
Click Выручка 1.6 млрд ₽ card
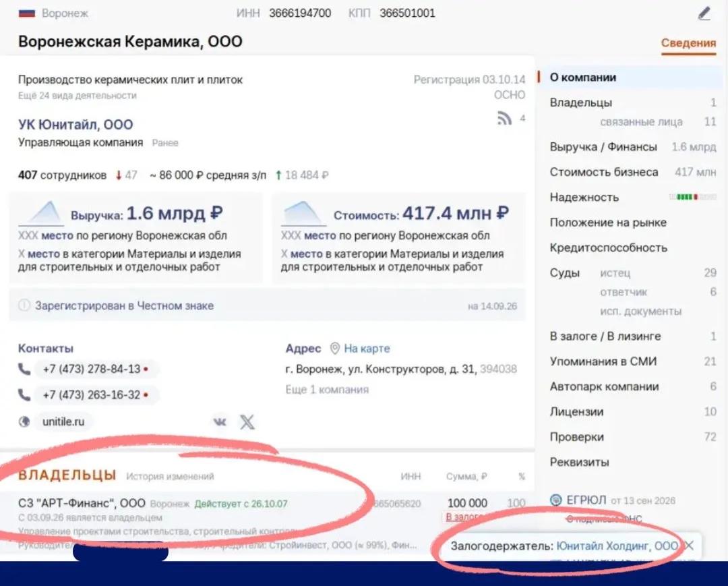(136, 238)
